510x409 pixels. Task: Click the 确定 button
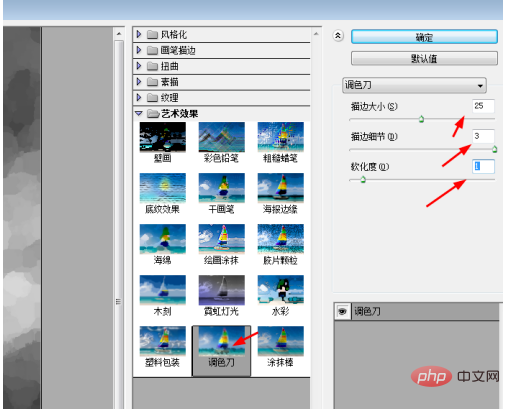(424, 37)
